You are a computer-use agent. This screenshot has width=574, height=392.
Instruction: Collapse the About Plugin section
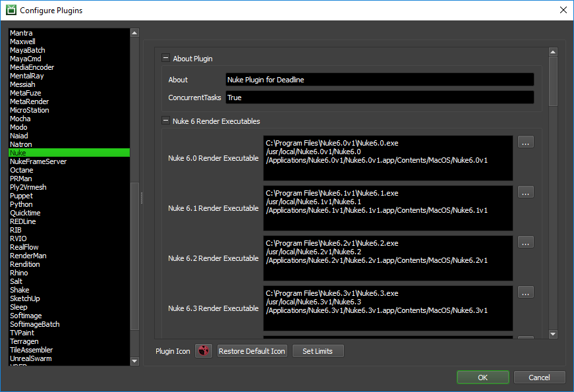click(165, 58)
